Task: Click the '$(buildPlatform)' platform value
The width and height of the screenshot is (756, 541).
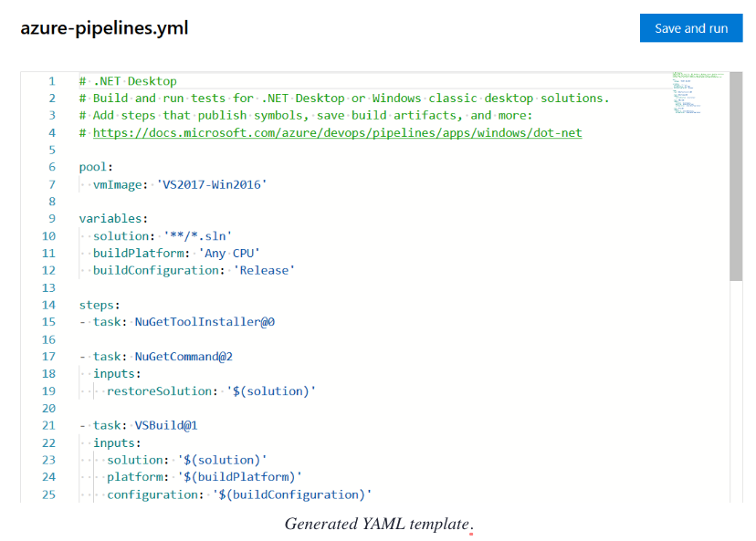Action: 239,477
